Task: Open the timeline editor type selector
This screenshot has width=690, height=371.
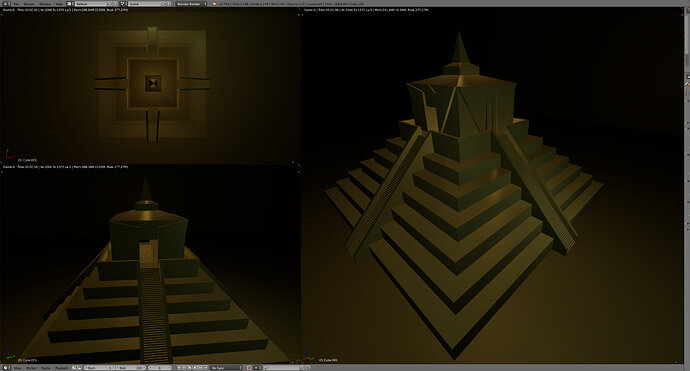Action: click(x=6, y=367)
